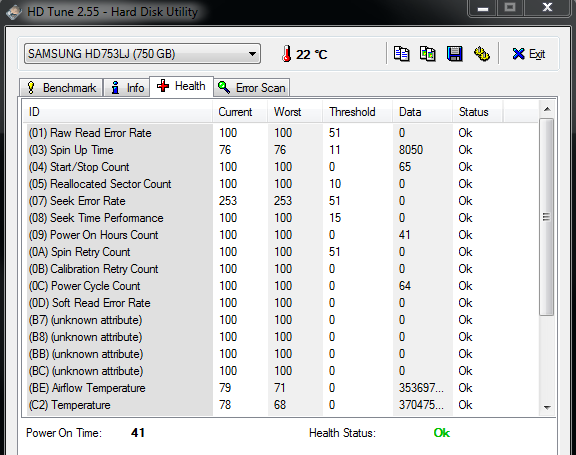The height and width of the screenshot is (455, 576).
Task: Select the Error Scan tab
Action: (252, 88)
